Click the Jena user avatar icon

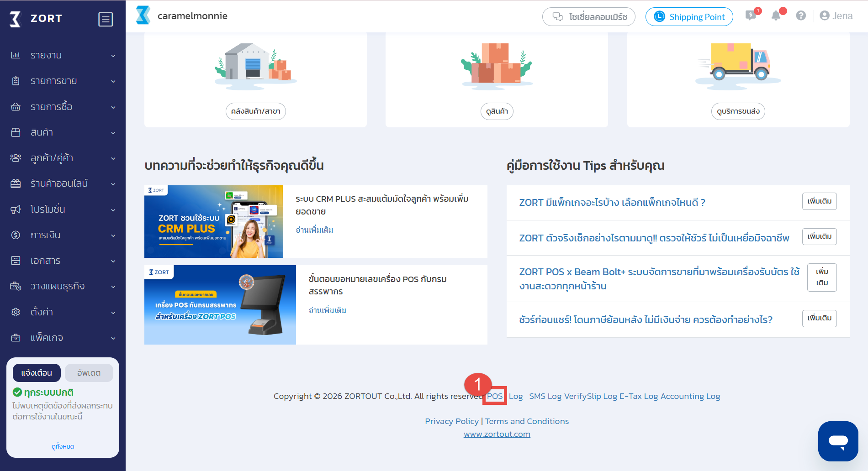coord(825,16)
